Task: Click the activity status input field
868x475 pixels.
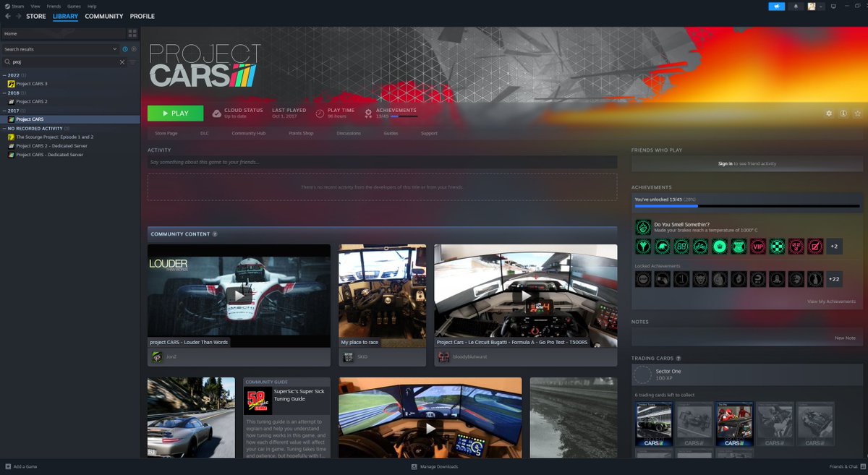Action: (382, 163)
